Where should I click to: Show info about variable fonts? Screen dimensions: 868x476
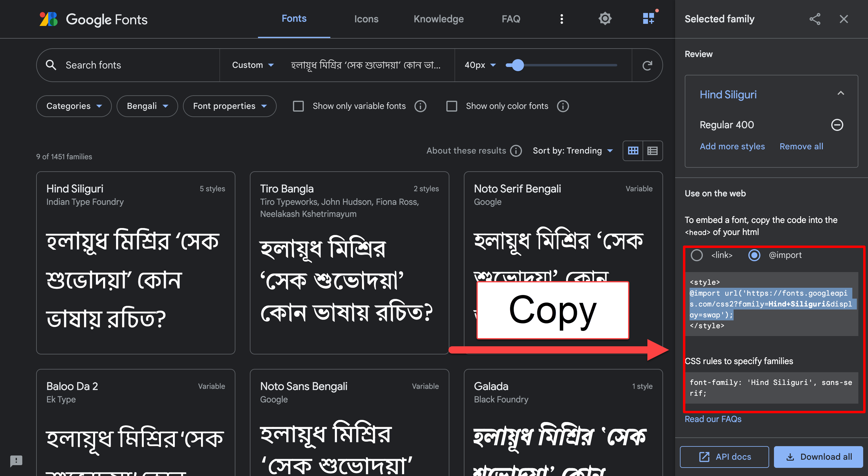[x=420, y=106]
